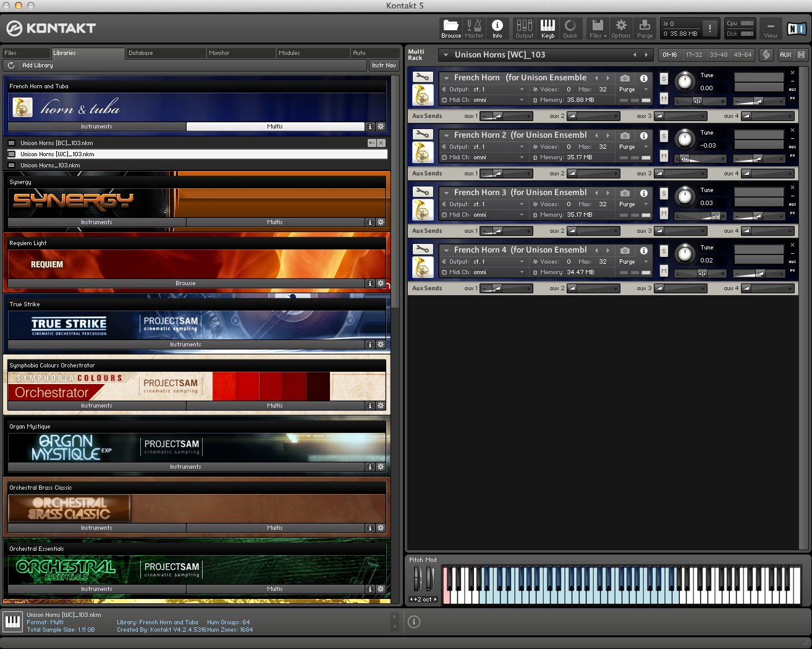The width and height of the screenshot is (812, 649).
Task: Show the Output mixer panel
Action: [524, 28]
